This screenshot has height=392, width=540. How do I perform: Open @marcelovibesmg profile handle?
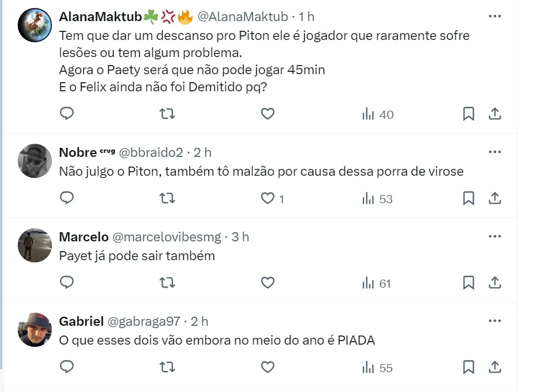tap(168, 237)
